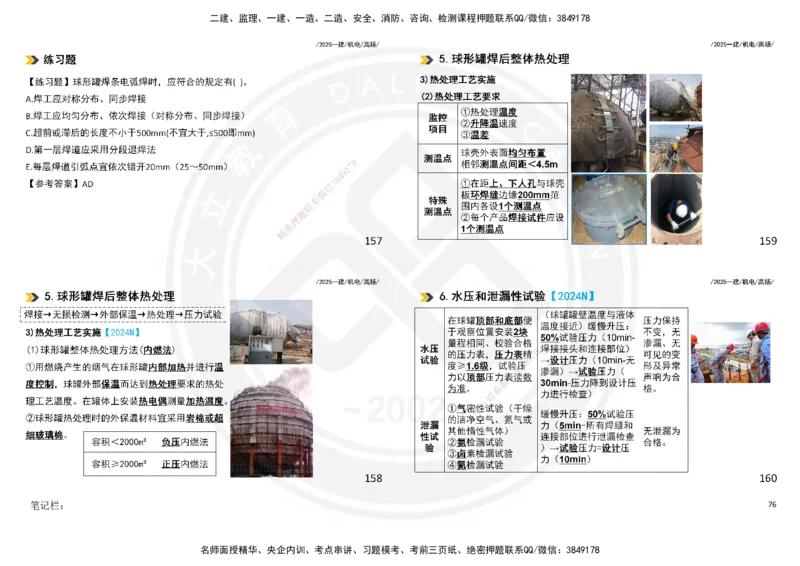Select 缓慢升压: 50%试验压力 paragraph in leak test row
Image resolution: width=800 pixels, height=566 pixels.
[587, 436]
